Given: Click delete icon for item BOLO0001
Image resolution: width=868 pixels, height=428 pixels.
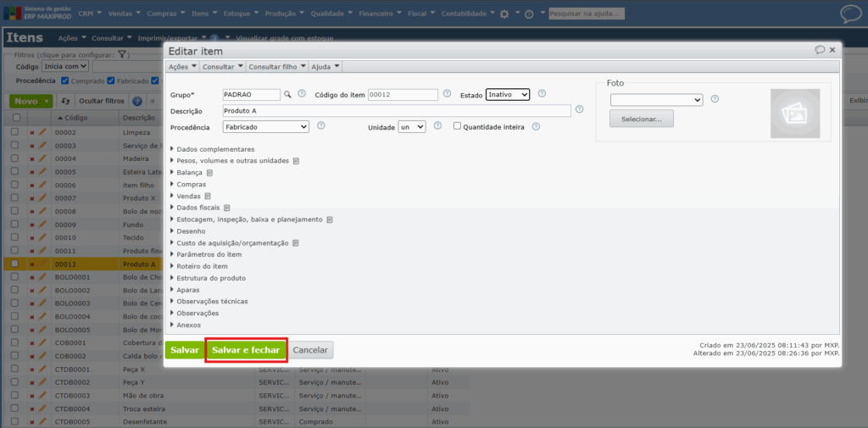Looking at the screenshot, I should pyautogui.click(x=31, y=277).
